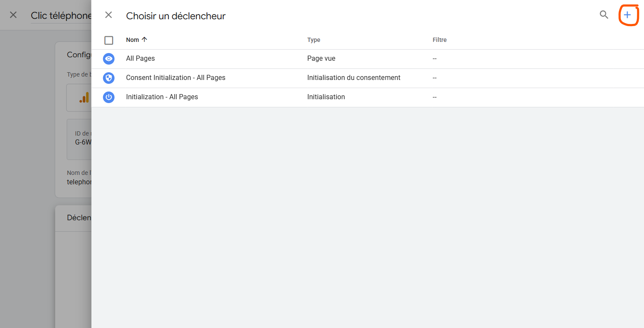Open trigger search with the magnifier icon
644x328 pixels.
point(604,15)
